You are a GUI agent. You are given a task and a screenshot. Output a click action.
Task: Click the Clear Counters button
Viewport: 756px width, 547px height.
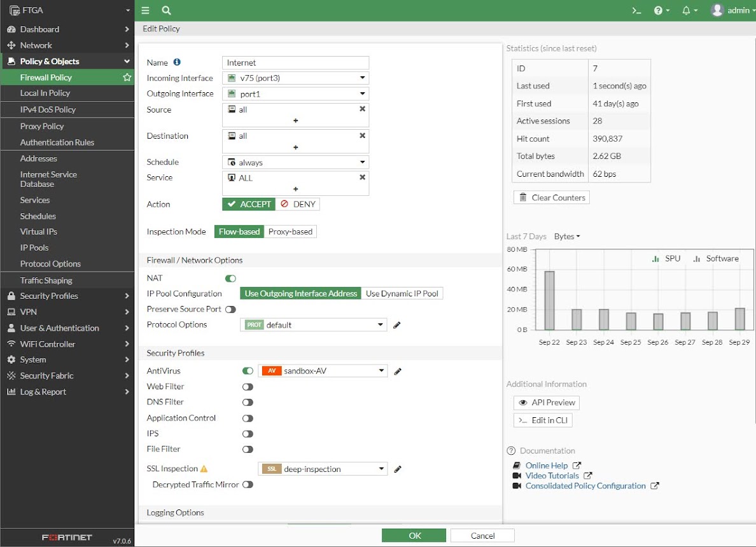(x=552, y=198)
